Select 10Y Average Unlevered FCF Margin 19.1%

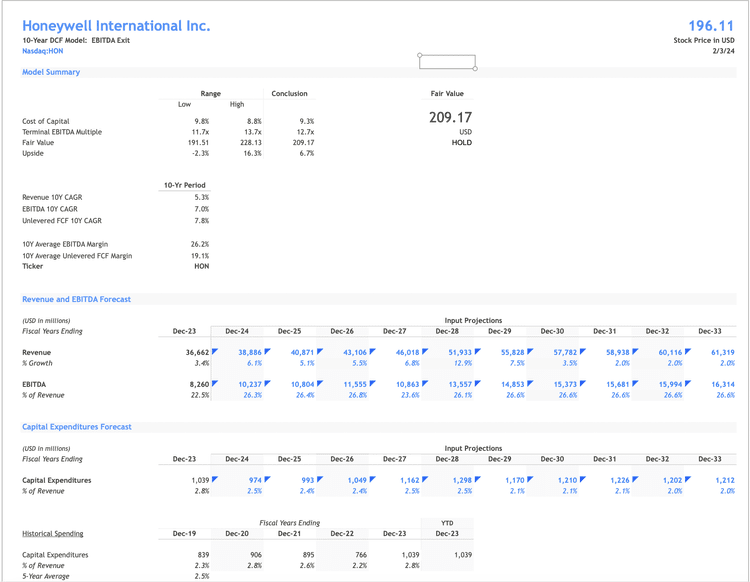pos(200,256)
